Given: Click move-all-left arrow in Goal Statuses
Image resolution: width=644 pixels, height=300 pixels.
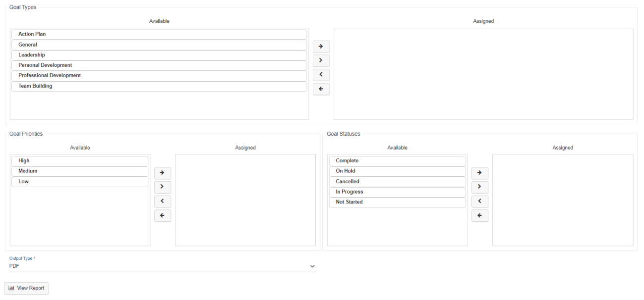Looking at the screenshot, I should (x=479, y=216).
